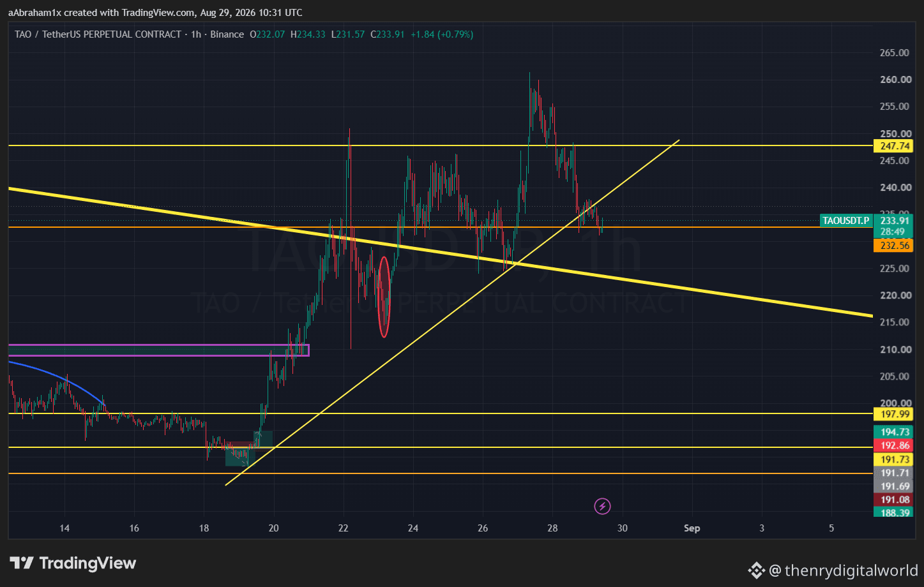Click the 220.00 price axis label

point(895,295)
